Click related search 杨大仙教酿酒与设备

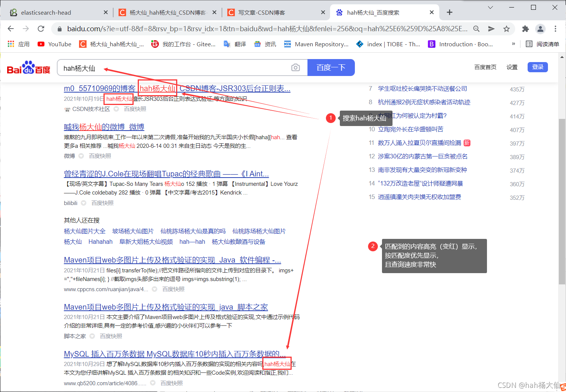coord(239,242)
